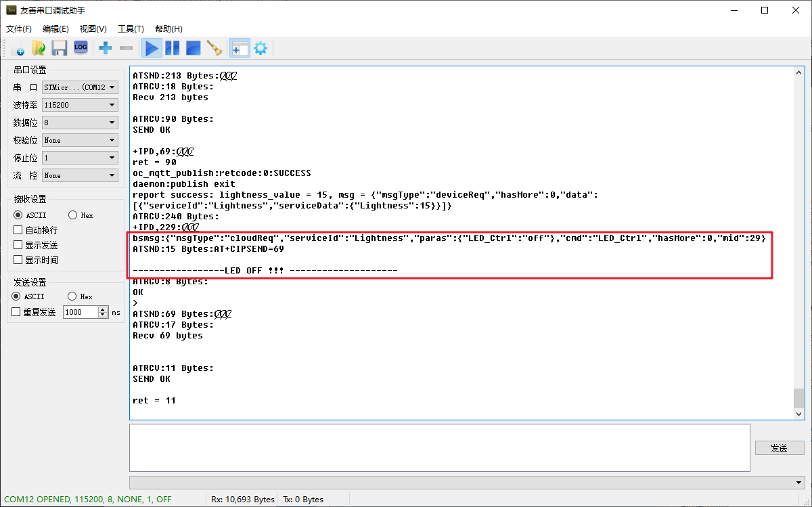The width and height of the screenshot is (812, 507).
Task: Select ASCII under 发送设置
Action: (x=28, y=296)
